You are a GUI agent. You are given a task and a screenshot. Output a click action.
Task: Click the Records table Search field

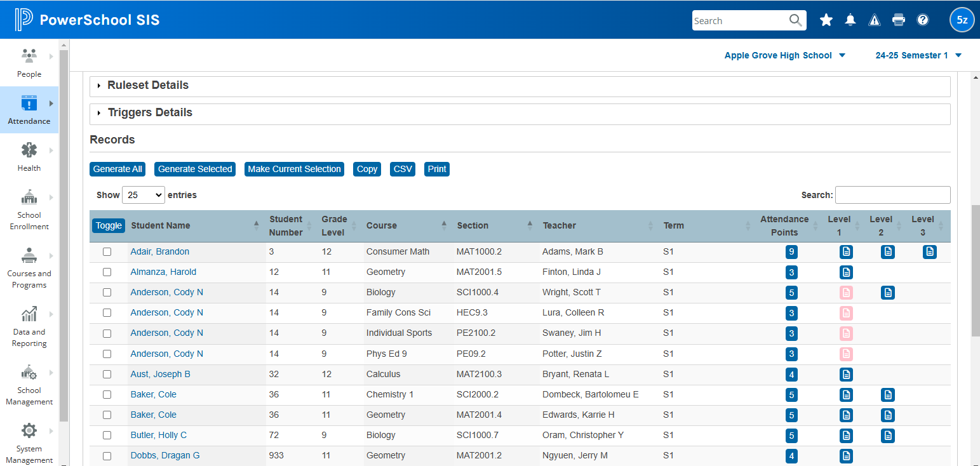coord(892,195)
